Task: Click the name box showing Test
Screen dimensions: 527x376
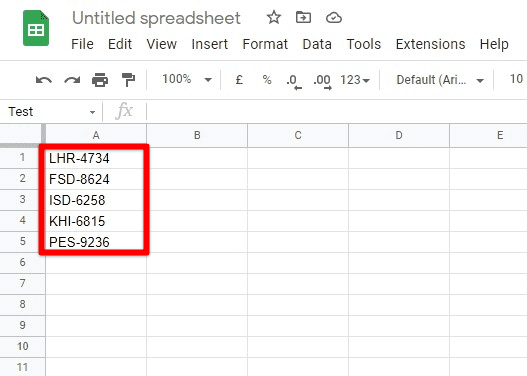Action: pyautogui.click(x=50, y=112)
